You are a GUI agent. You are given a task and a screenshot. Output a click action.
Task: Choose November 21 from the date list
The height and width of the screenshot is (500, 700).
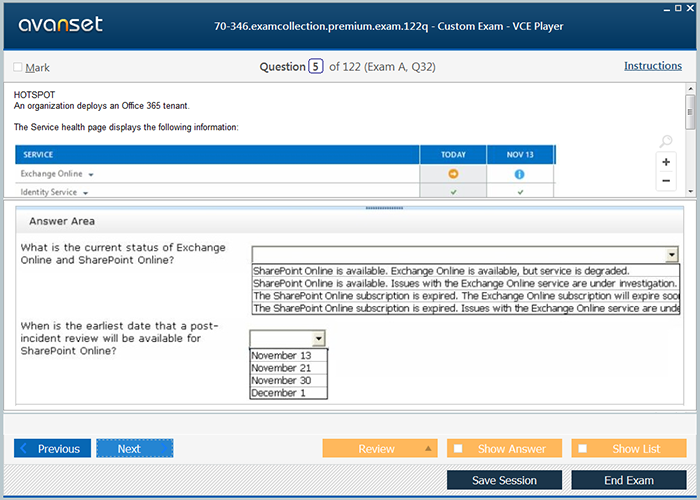point(288,368)
